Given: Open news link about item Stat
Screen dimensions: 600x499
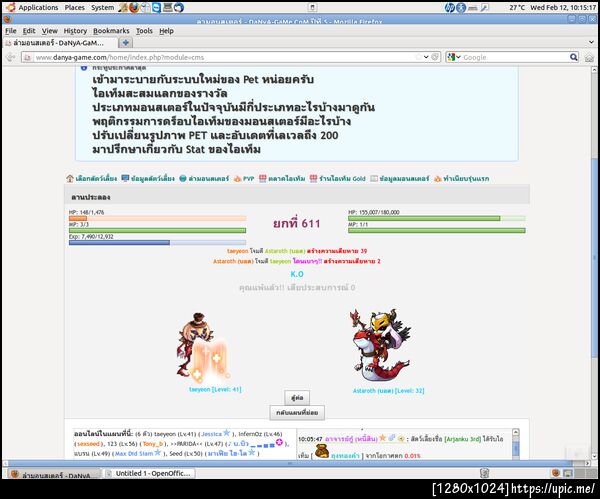Looking at the screenshot, I should point(176,149).
